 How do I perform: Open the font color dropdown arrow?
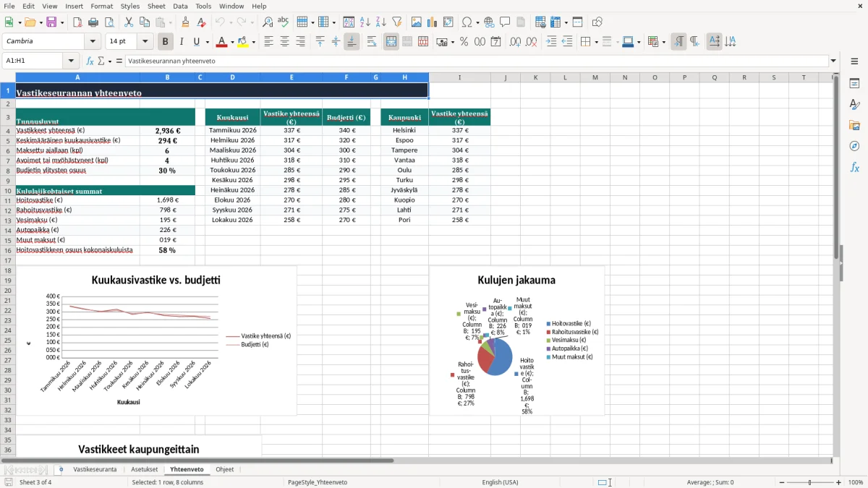point(231,42)
